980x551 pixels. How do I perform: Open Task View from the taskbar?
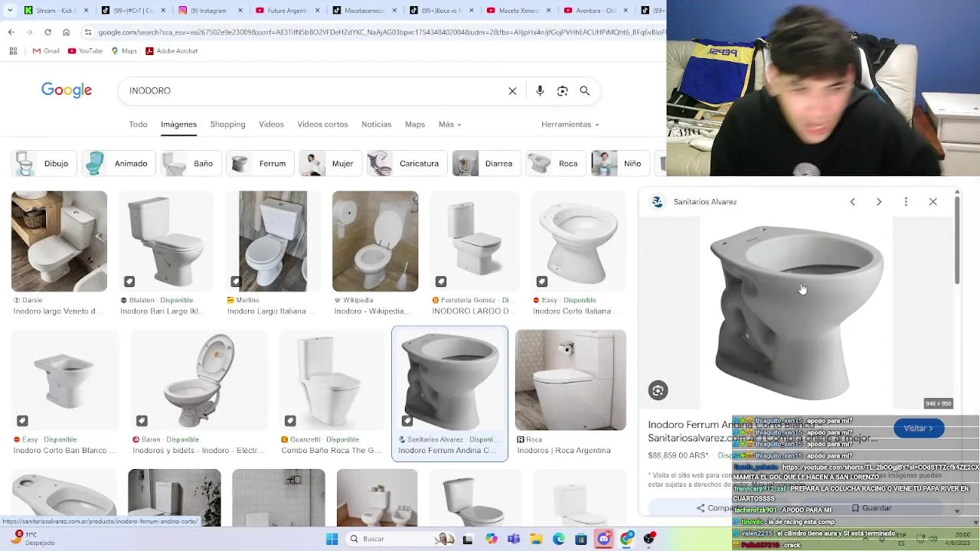click(468, 539)
